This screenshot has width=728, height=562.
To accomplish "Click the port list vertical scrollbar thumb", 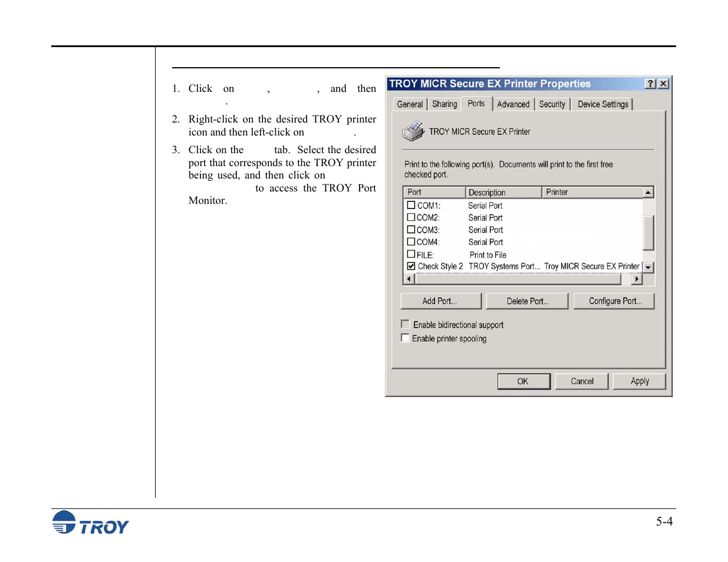I will click(x=648, y=233).
